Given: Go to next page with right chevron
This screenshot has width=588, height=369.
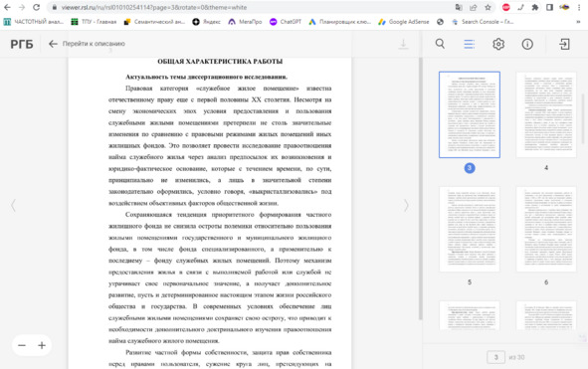Looking at the screenshot, I should pos(406,205).
